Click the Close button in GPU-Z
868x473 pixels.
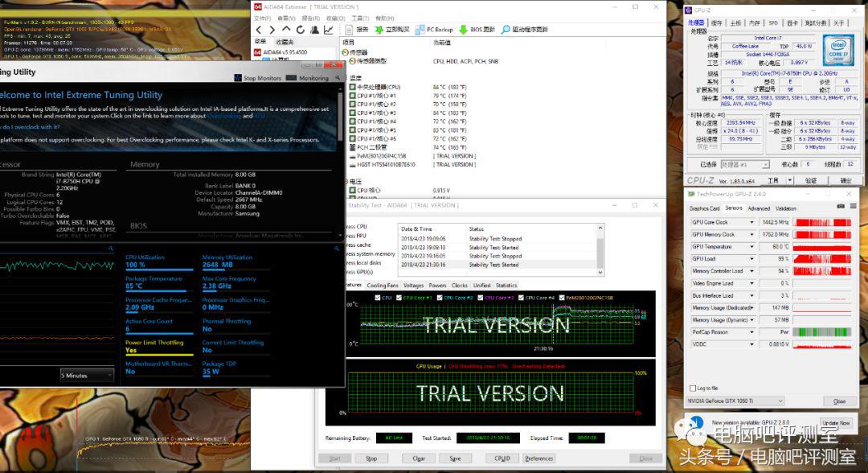tap(839, 401)
